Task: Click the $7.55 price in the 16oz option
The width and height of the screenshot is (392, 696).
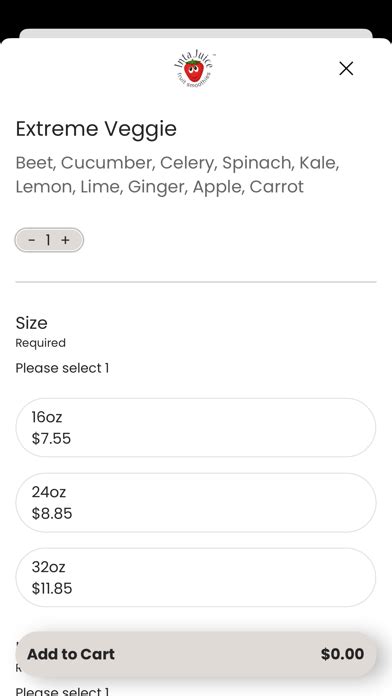Action: (x=51, y=439)
